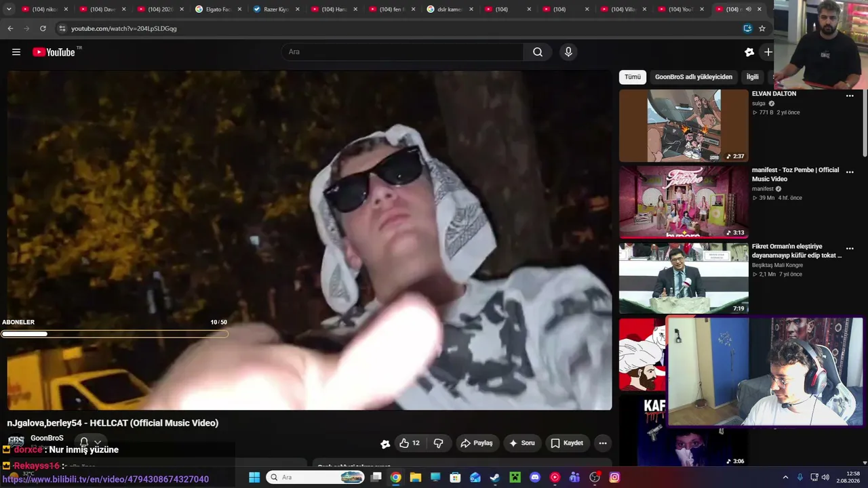Click the Windows taskbar search box
The height and width of the screenshot is (488, 868).
[316, 477]
